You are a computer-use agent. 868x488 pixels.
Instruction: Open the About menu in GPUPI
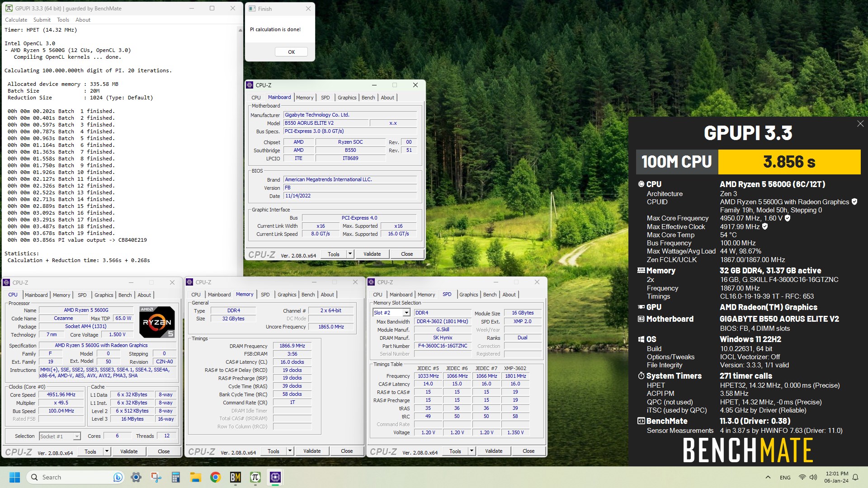click(x=83, y=20)
